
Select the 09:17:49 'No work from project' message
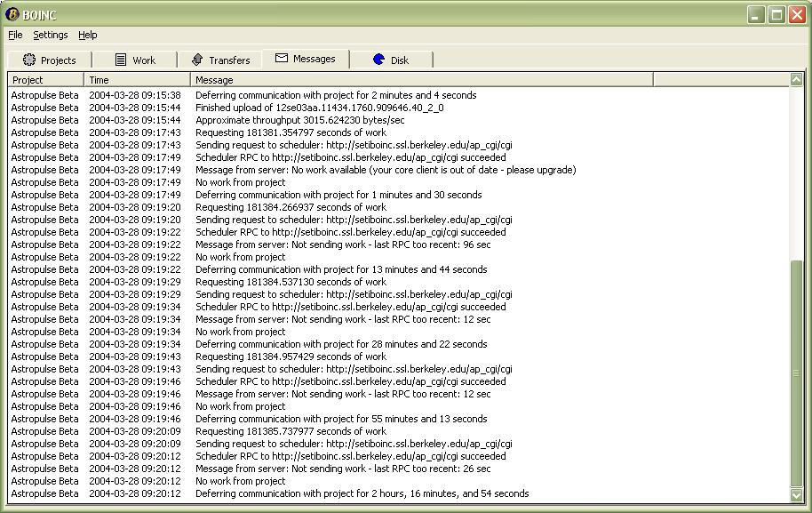pos(240,182)
